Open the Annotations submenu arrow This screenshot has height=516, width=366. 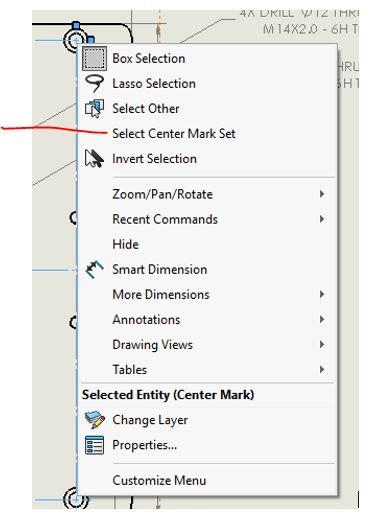tap(322, 319)
